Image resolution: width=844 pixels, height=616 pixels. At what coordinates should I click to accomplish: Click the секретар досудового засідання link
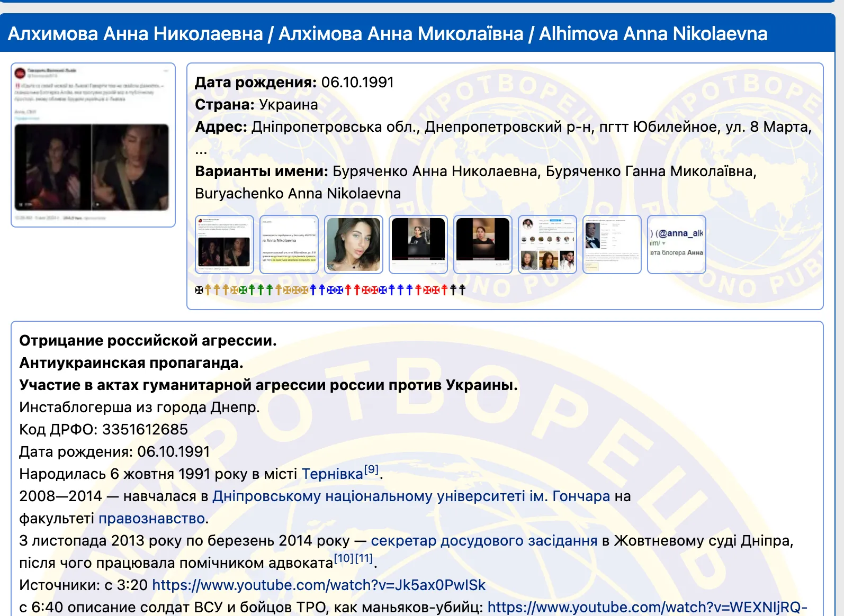[x=484, y=541]
